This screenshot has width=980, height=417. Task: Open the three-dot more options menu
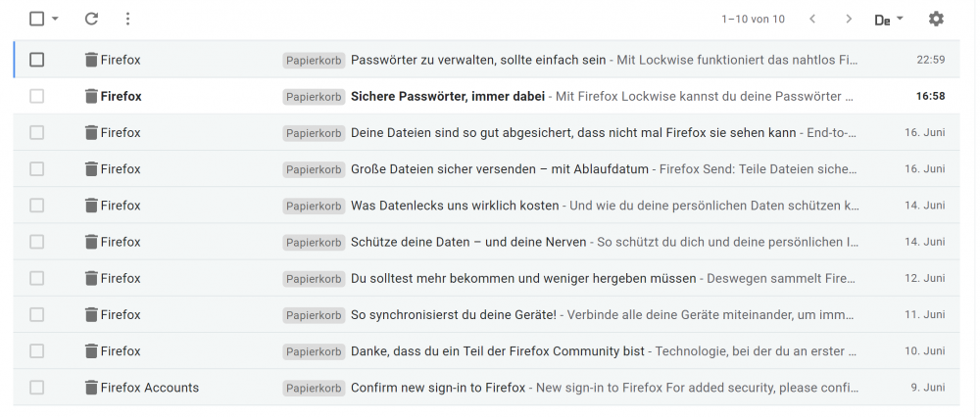(127, 19)
